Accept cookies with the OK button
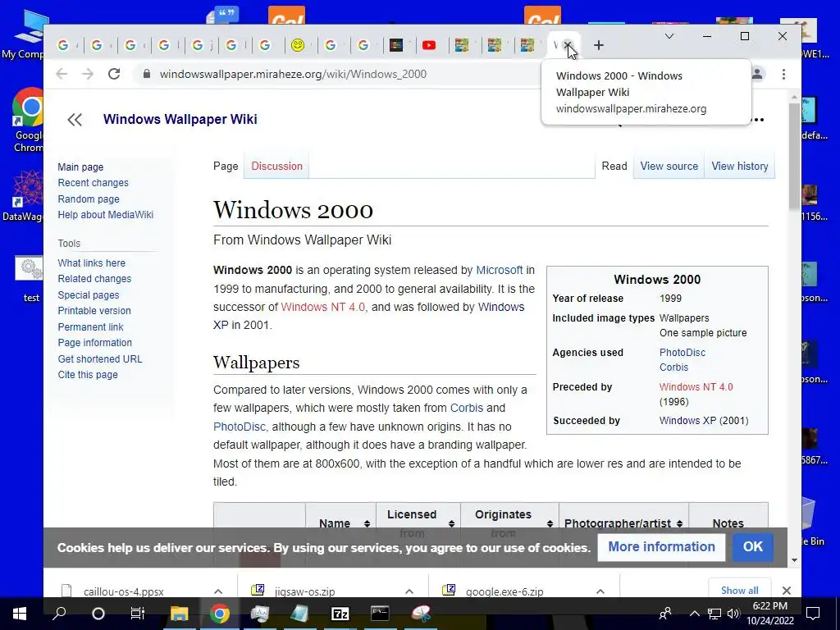This screenshot has height=630, width=840. pyautogui.click(x=752, y=546)
